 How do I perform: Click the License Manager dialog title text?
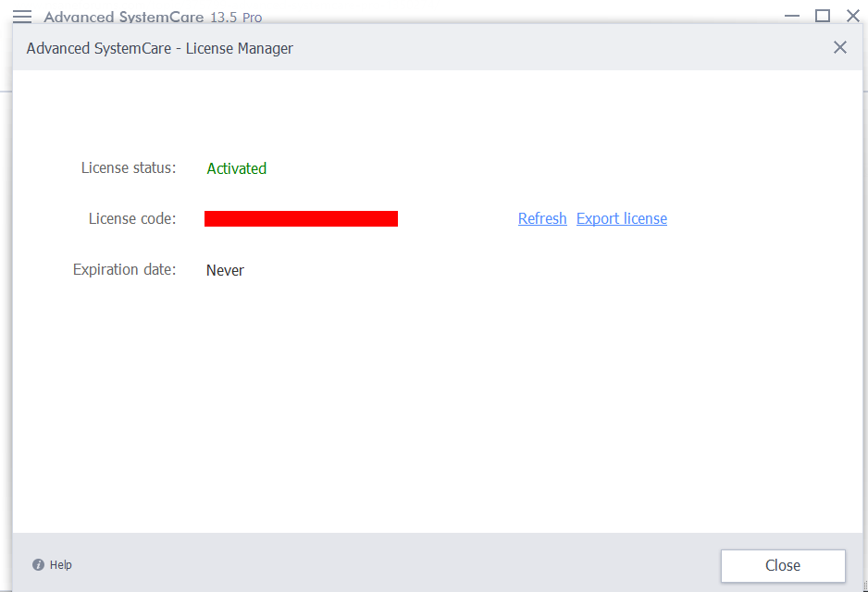pos(159,48)
